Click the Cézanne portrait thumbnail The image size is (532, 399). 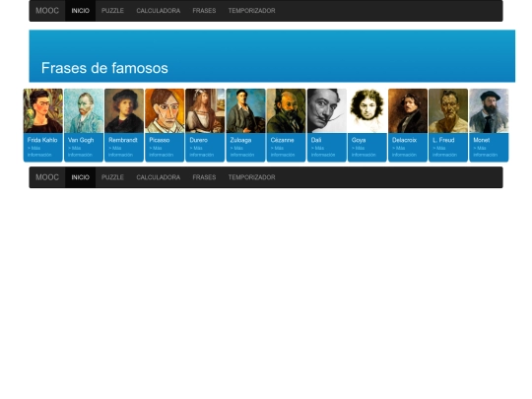tap(286, 110)
